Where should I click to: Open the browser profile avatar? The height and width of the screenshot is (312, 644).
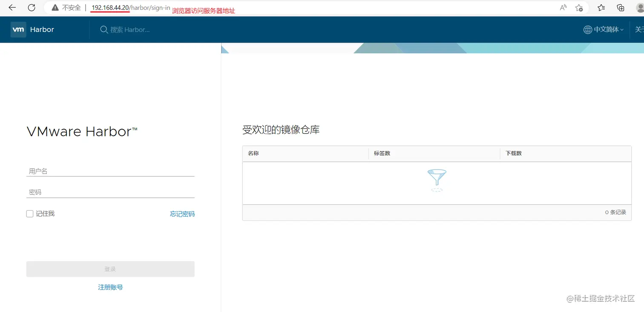[640, 8]
